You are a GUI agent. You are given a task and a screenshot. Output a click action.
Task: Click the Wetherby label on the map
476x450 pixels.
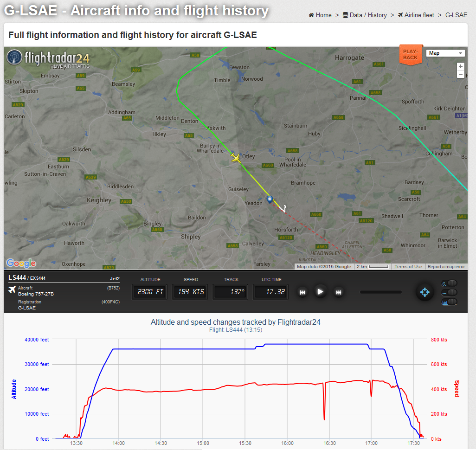(456, 132)
